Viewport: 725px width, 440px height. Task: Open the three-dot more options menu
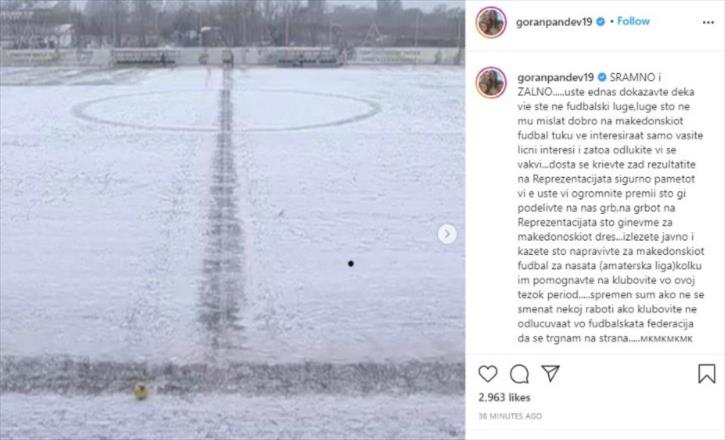click(708, 22)
